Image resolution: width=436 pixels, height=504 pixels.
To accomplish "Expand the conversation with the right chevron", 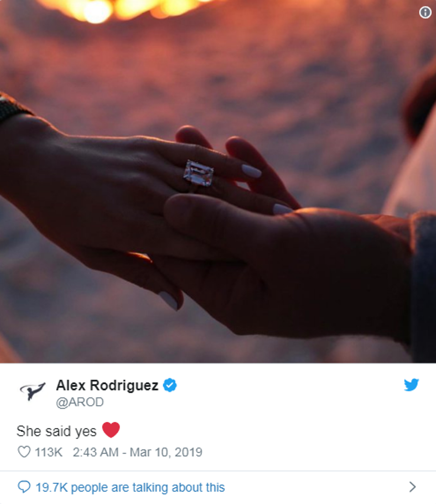I will coord(412,487).
